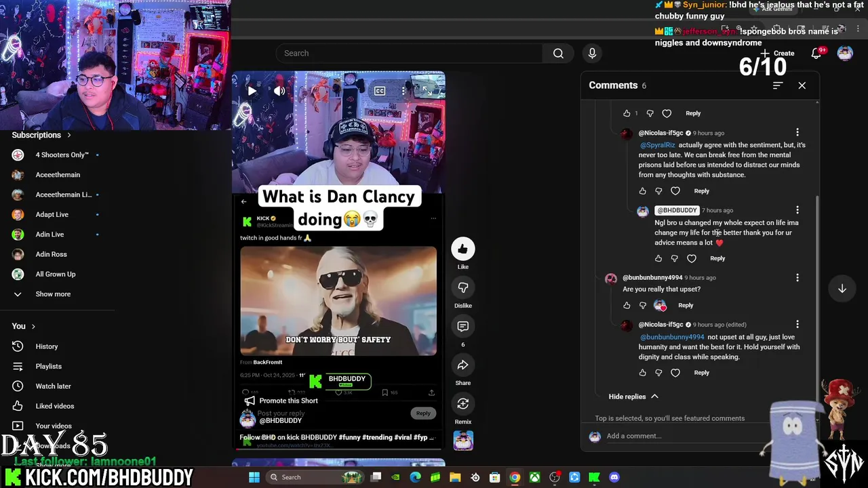Open @Nicolas-if5gc profile on 'actually agree' reply
This screenshot has width=868, height=488.
point(660,133)
